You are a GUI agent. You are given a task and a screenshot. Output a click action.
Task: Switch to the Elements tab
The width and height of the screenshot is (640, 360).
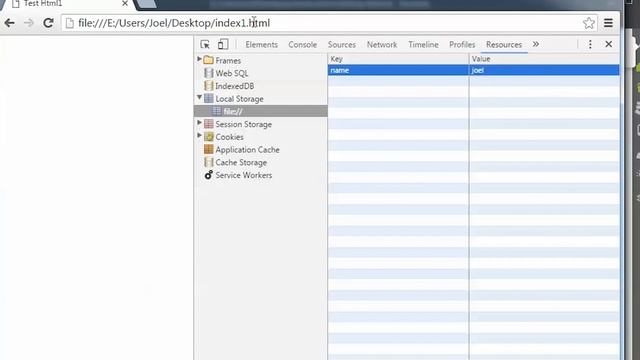(x=261, y=44)
